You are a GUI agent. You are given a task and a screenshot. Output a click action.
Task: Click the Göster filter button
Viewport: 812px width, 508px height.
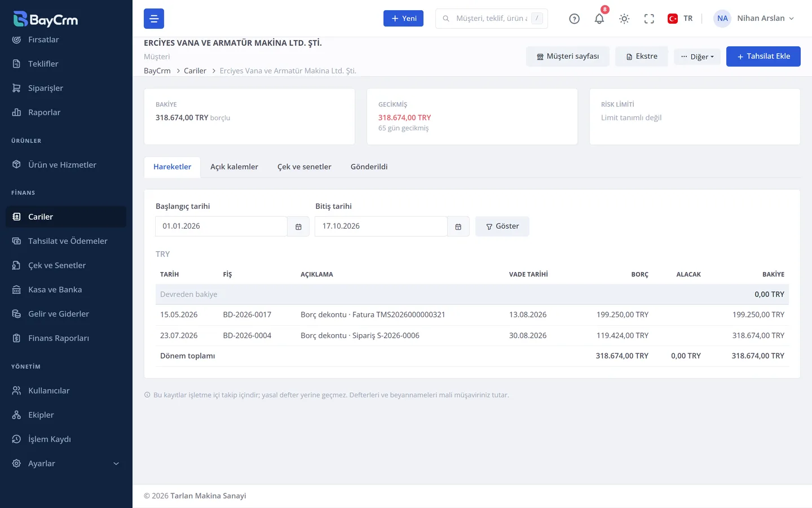pyautogui.click(x=502, y=226)
